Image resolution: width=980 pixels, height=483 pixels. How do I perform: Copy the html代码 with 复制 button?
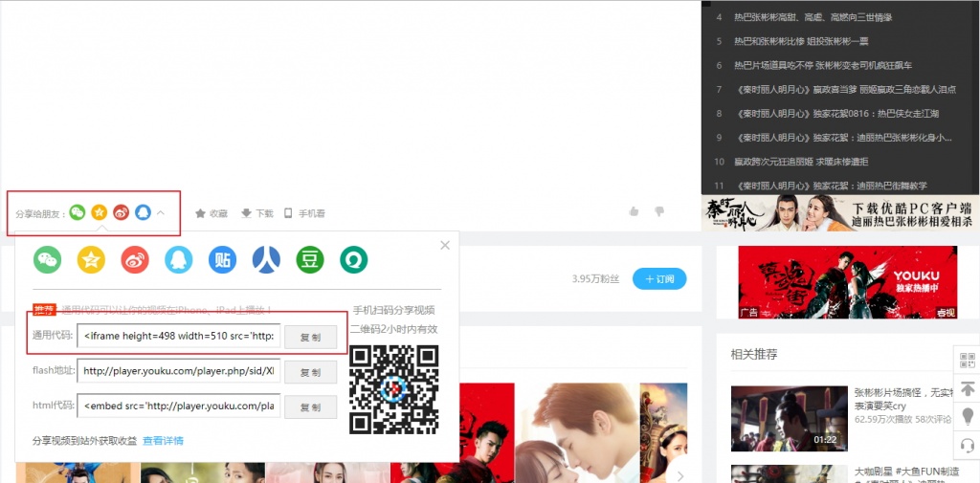pyautogui.click(x=311, y=406)
